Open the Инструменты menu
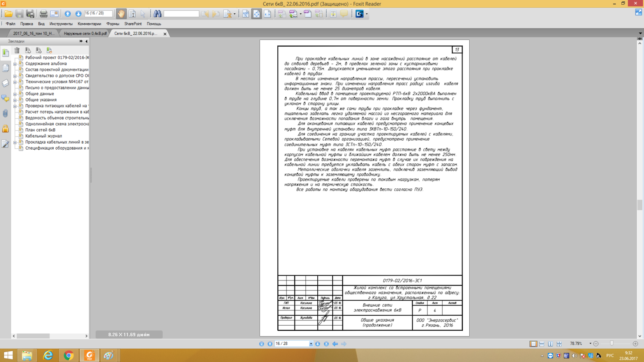The height and width of the screenshot is (362, 644). (x=61, y=24)
